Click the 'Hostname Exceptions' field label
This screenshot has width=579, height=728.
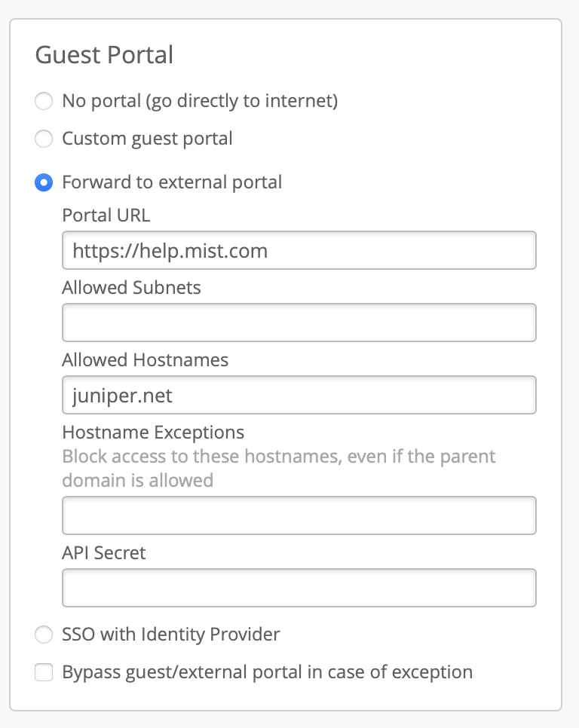pos(153,433)
